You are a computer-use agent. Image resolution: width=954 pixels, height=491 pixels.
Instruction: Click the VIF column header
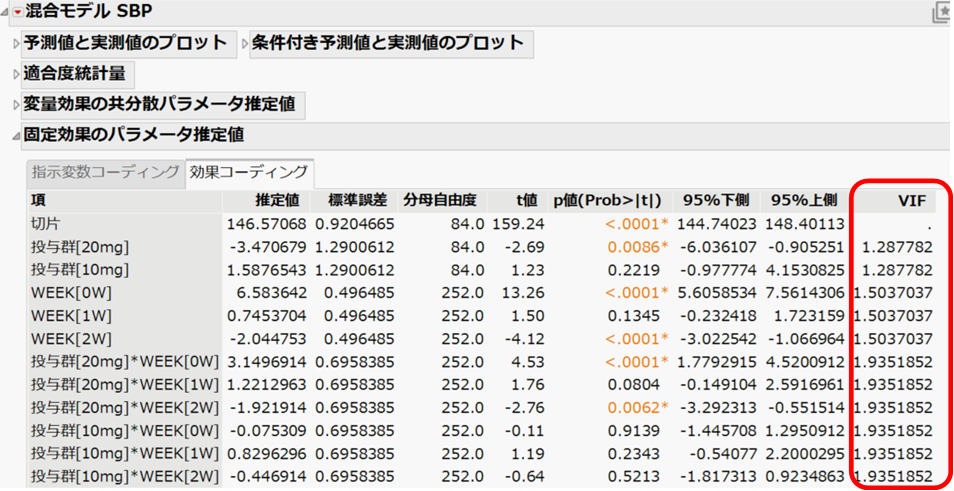(x=911, y=201)
